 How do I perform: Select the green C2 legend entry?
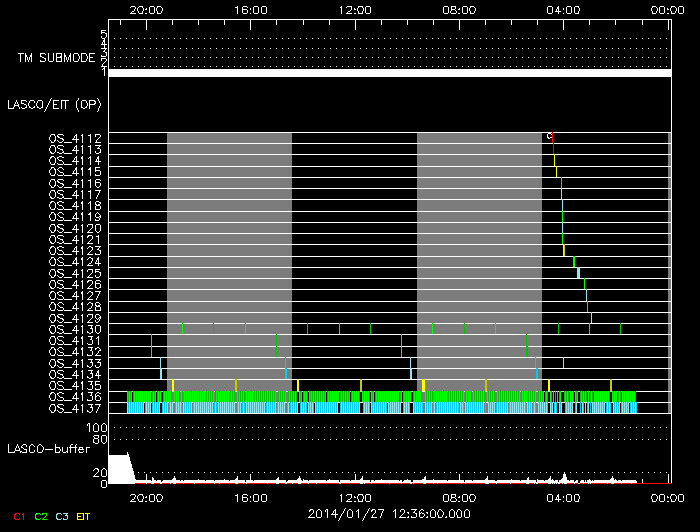click(40, 515)
